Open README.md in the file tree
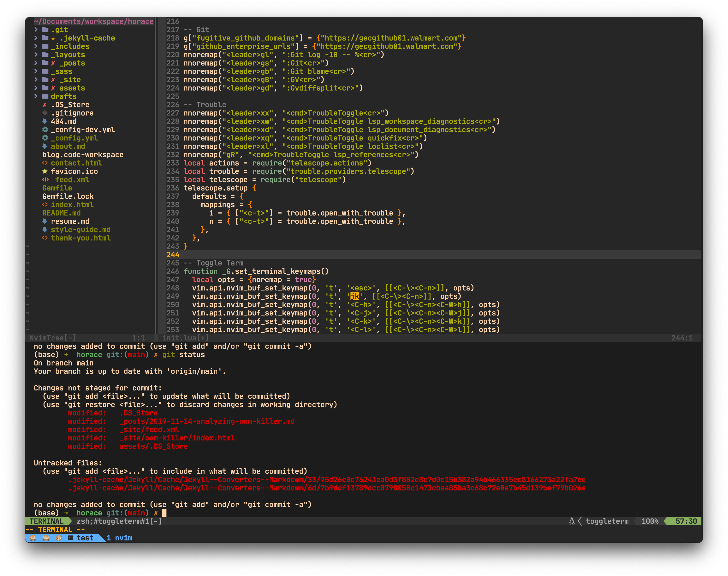Viewport: 728px width, 576px height. 61,213
